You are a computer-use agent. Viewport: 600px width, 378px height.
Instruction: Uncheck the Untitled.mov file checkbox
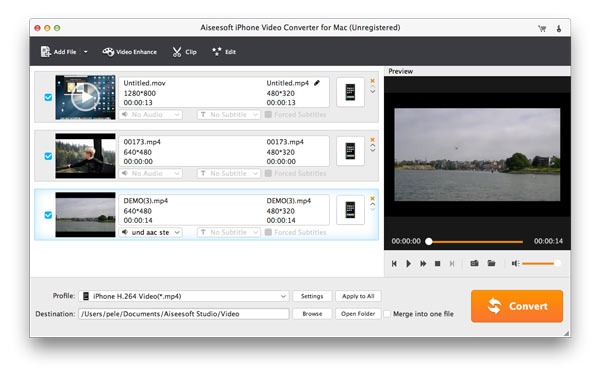coord(48,97)
